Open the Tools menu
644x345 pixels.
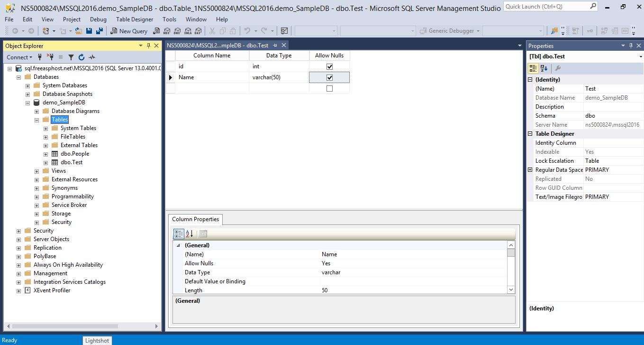pos(169,19)
